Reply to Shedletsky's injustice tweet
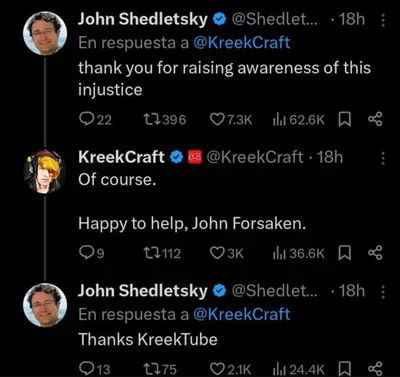 [x=95, y=119]
